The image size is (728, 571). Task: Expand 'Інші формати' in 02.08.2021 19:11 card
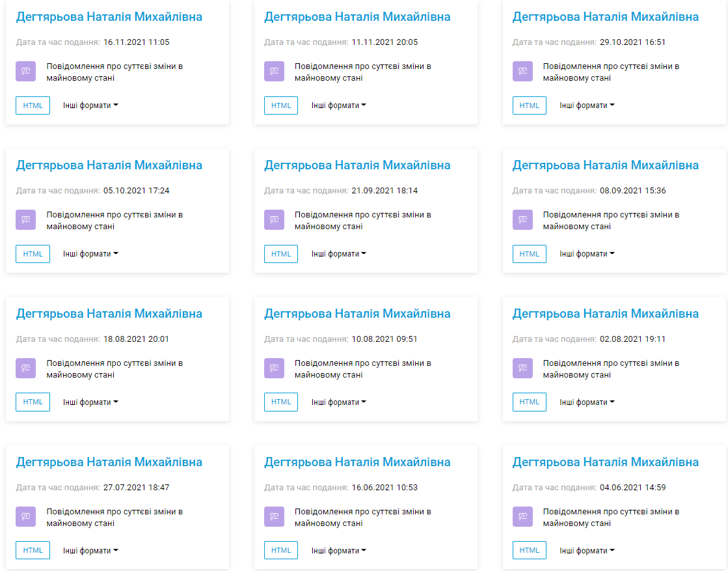[x=587, y=402]
